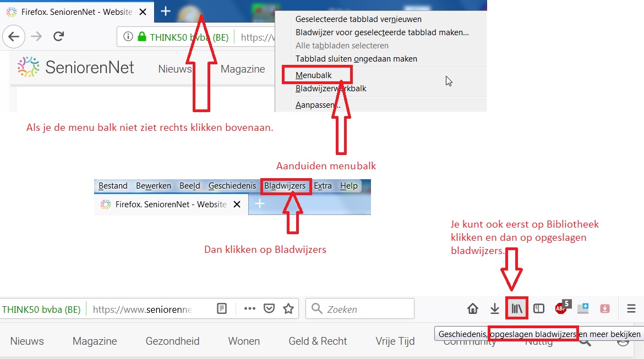
Task: Click the Zoeken search field
Action: [366, 309]
